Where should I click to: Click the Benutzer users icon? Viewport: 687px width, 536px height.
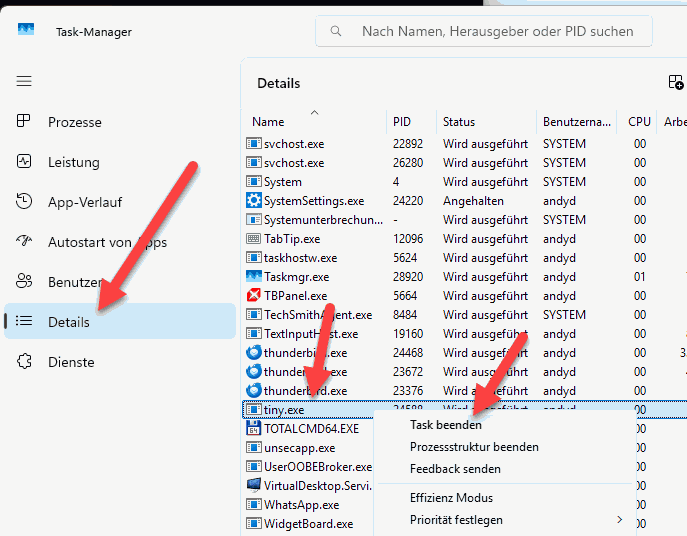24,280
